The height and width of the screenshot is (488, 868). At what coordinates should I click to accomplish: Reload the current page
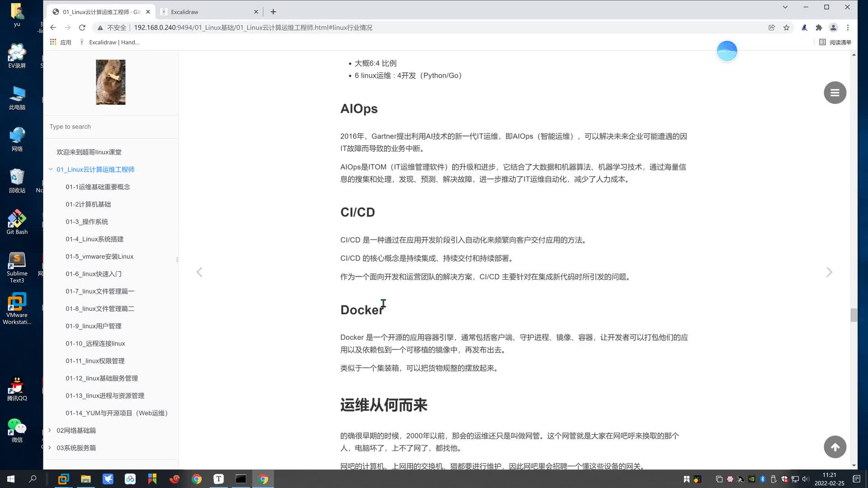point(82,28)
